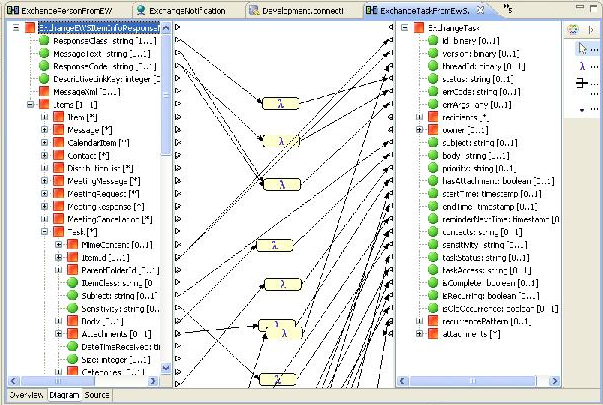Click the green ResponseClass attribute icon

click(x=44, y=42)
